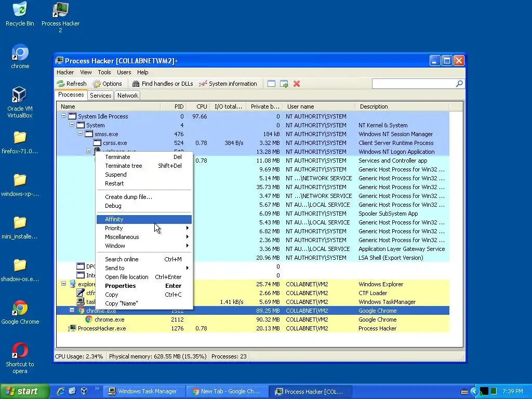The height and width of the screenshot is (399, 532).
Task: Open the Users menu
Action: (x=124, y=72)
